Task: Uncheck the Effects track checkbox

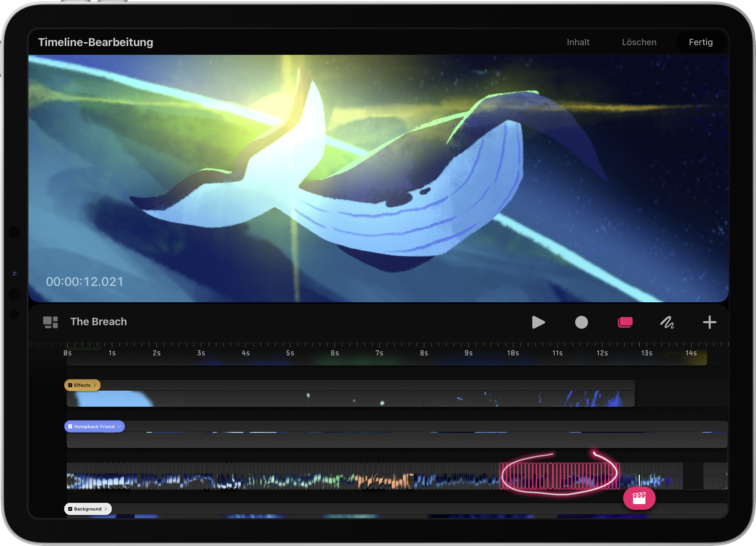Action: click(70, 385)
